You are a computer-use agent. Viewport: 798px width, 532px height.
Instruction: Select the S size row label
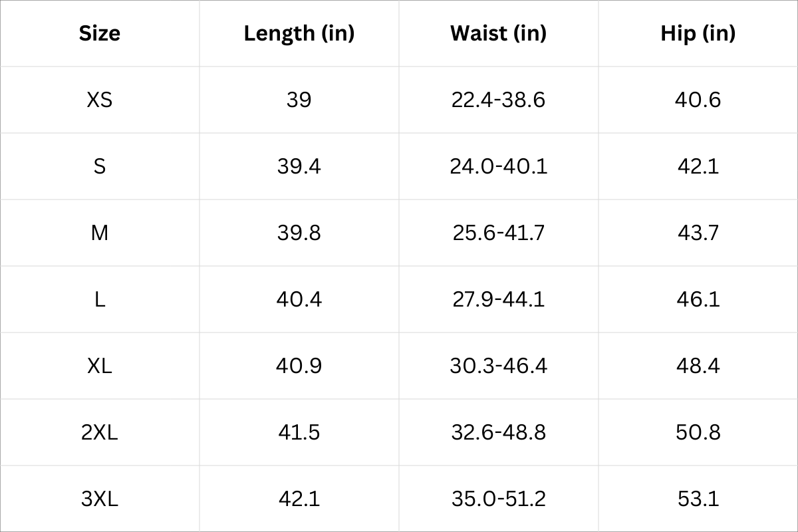(100, 166)
